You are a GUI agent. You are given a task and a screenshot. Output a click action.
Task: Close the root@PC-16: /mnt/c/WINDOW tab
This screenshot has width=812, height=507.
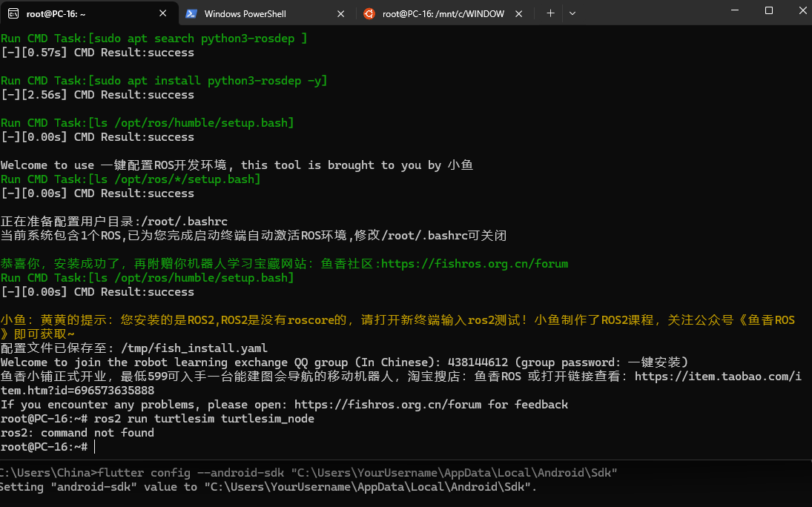519,14
